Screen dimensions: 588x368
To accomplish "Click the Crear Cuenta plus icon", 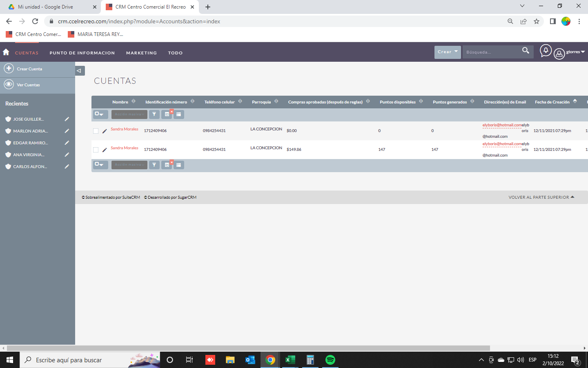I will coord(9,68).
